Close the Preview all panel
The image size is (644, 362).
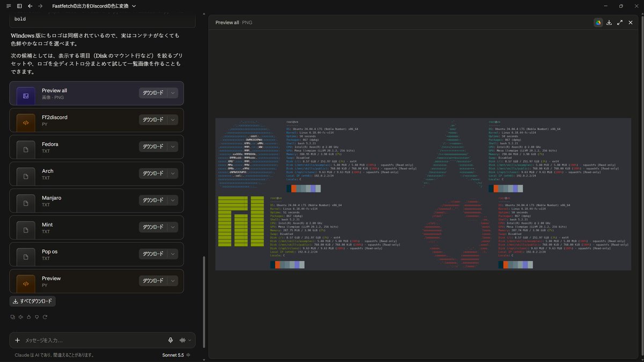point(631,23)
